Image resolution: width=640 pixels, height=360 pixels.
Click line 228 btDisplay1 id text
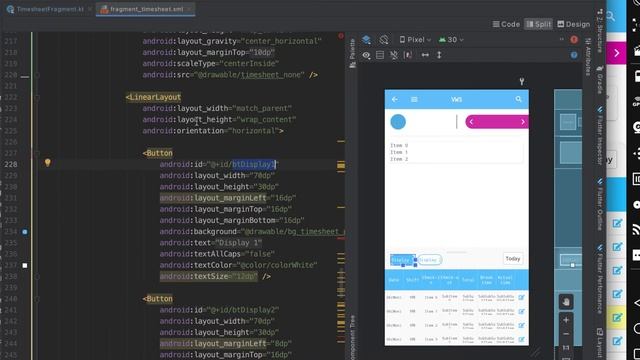tap(254, 164)
